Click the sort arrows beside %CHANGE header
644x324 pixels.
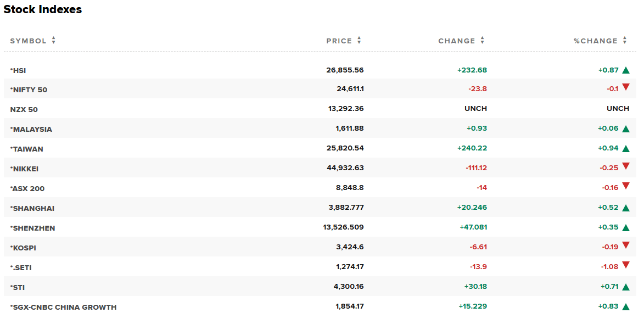625,41
